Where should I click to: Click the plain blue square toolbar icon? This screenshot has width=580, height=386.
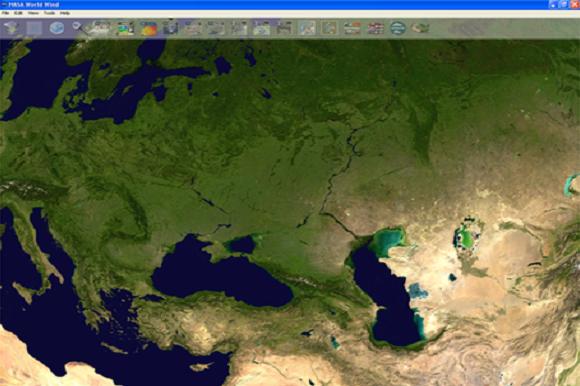pos(34,28)
